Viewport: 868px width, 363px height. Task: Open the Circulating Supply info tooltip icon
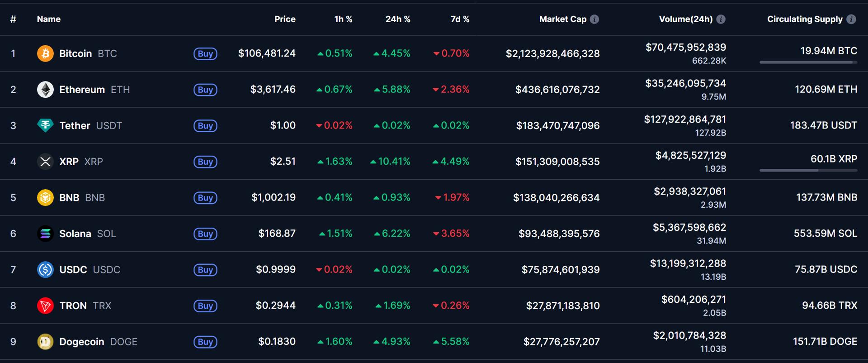(x=851, y=19)
